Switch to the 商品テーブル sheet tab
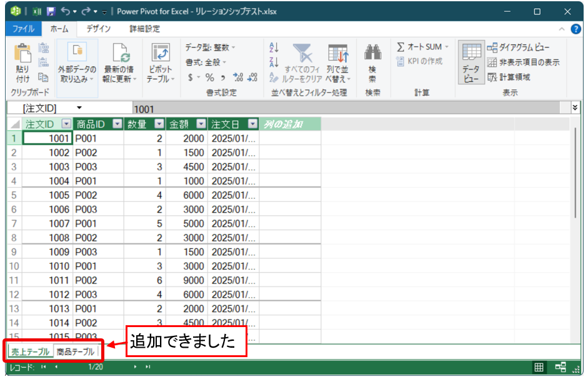The width and height of the screenshot is (588, 379). [76, 351]
